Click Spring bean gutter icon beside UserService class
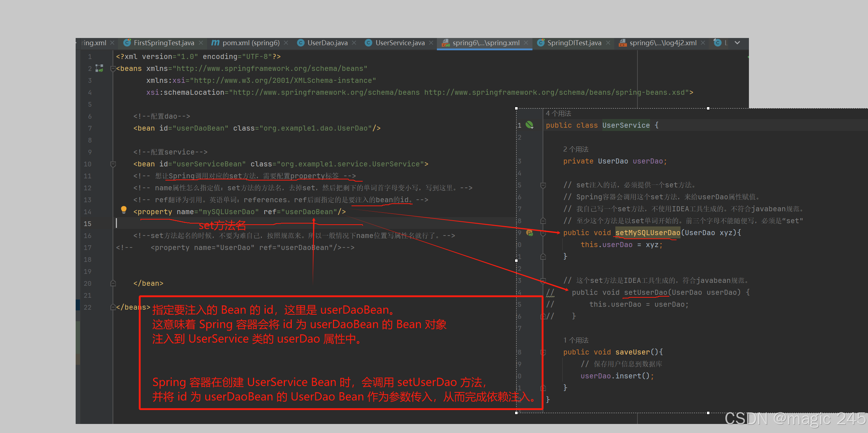Image resolution: width=868 pixels, height=433 pixels. 530,125
